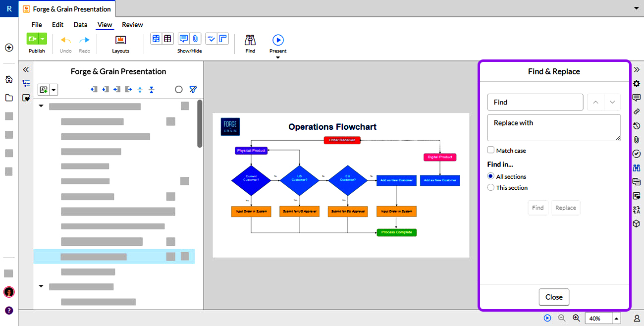Toggle spell-check marks in Show/Hide
This screenshot has width=644, height=326.
click(x=212, y=39)
